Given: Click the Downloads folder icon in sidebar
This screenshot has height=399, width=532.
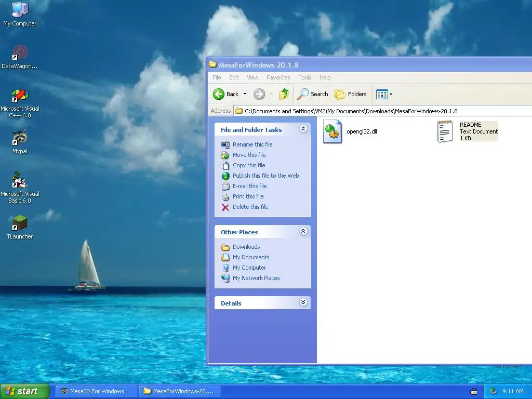Looking at the screenshot, I should 225,247.
